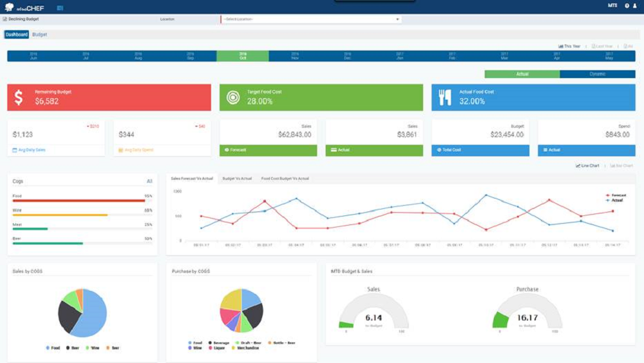Image resolution: width=644 pixels, height=363 pixels.
Task: Click the chef hat logo icon
Action: pyautogui.click(x=9, y=7)
